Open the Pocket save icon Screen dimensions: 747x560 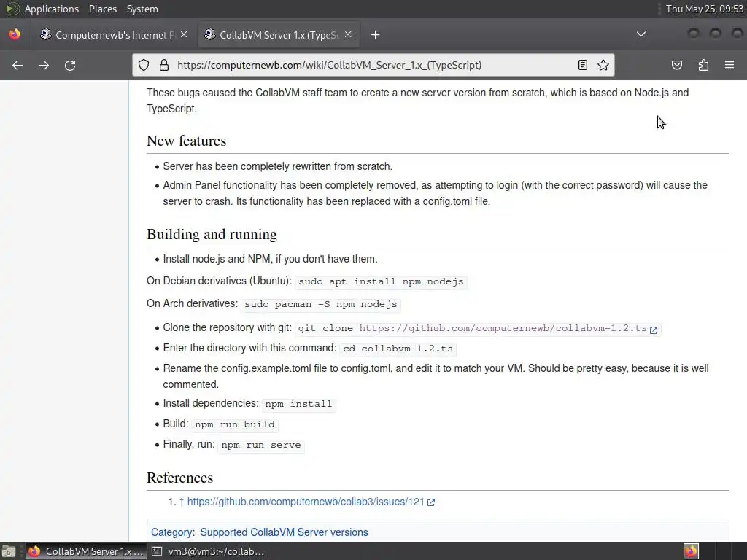pos(677,65)
